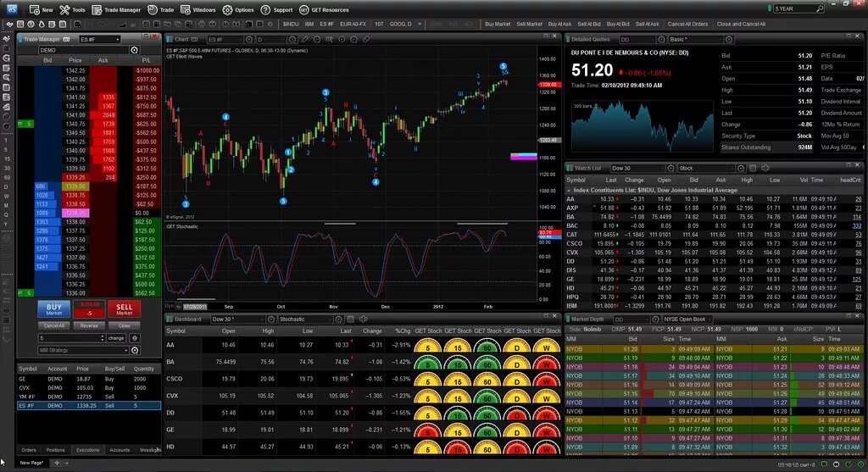Click the CSCO row in Dashboard

363,379
